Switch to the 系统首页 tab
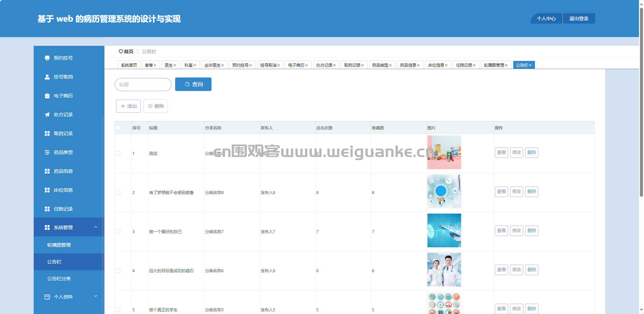644x314 pixels. click(x=129, y=65)
